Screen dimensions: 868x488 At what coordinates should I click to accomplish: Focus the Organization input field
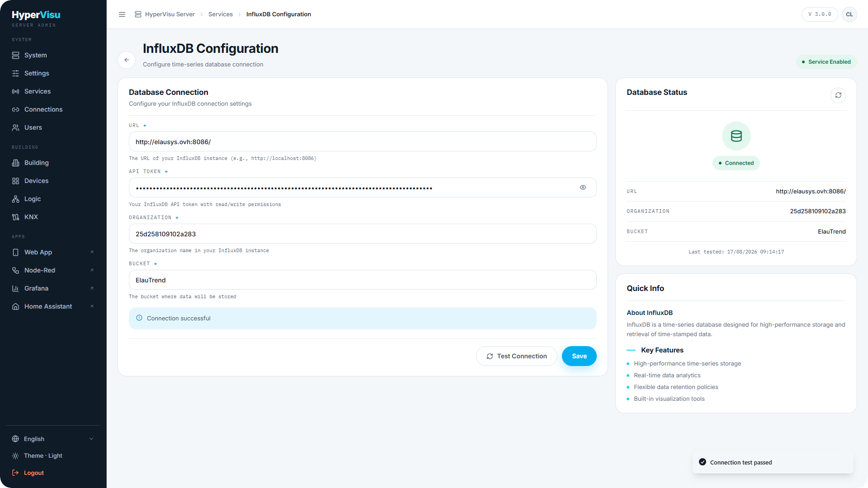click(363, 234)
